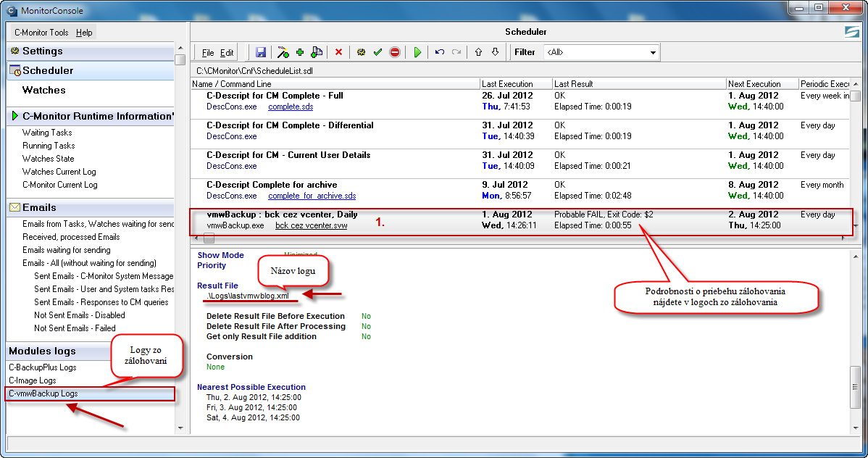The height and width of the screenshot is (458, 868).
Task: Move the task down with the down arrow
Action: tap(495, 52)
